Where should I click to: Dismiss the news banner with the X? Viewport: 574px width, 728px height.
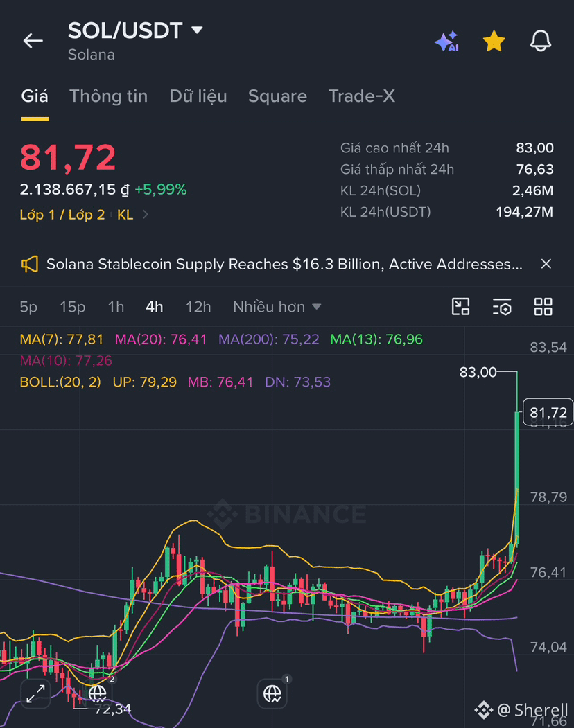[x=546, y=264]
